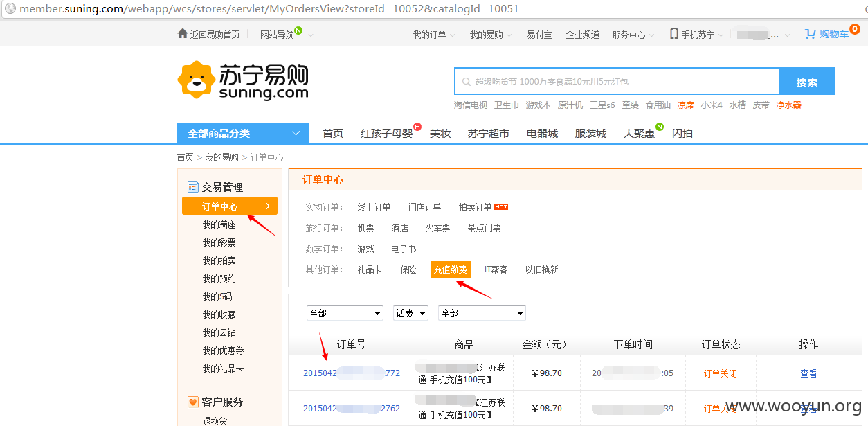Image resolution: width=868 pixels, height=426 pixels.
Task: Open 我的彩票 sidebar item
Action: tap(219, 242)
